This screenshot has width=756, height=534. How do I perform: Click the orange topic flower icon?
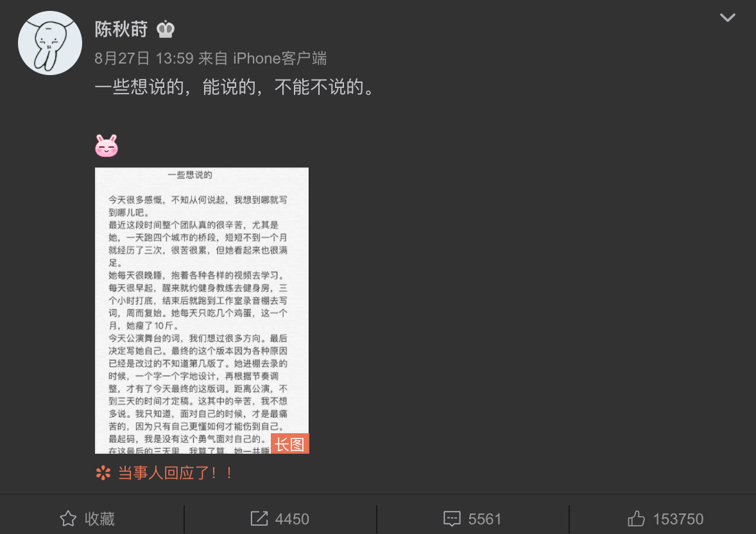click(103, 473)
